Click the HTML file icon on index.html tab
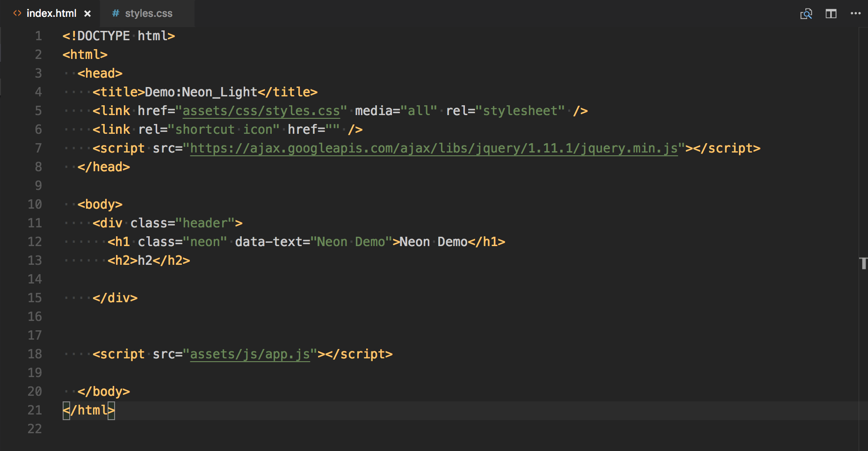Viewport: 868px width, 451px height. 17,14
